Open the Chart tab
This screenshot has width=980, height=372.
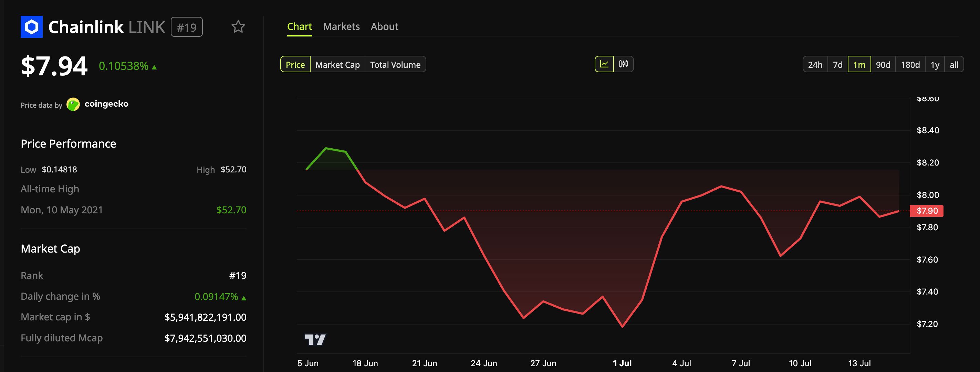point(299,26)
